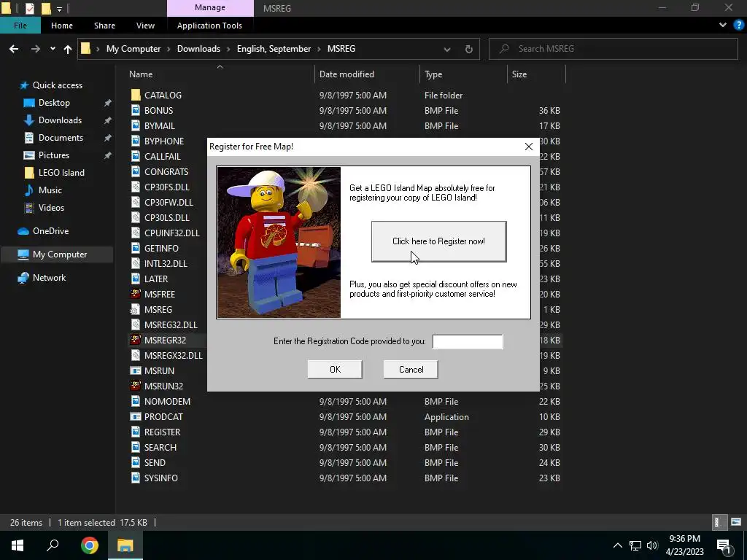Select the BYMAIL file icon
Image resolution: width=747 pixels, height=560 pixels.
[x=136, y=125]
